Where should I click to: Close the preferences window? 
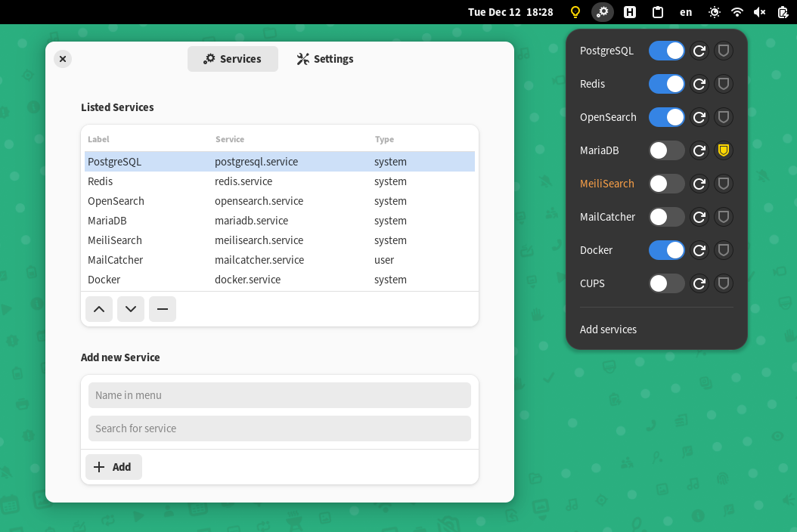[63, 59]
